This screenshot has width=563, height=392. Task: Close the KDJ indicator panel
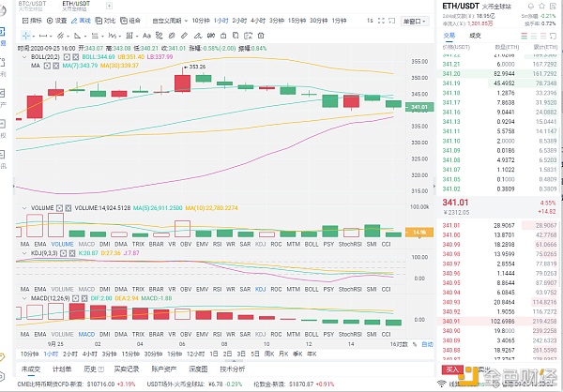click(72, 253)
